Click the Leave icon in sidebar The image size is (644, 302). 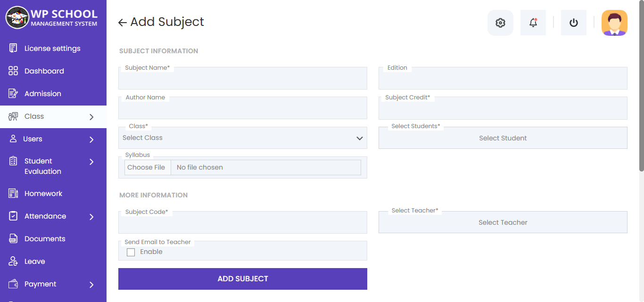point(13,261)
